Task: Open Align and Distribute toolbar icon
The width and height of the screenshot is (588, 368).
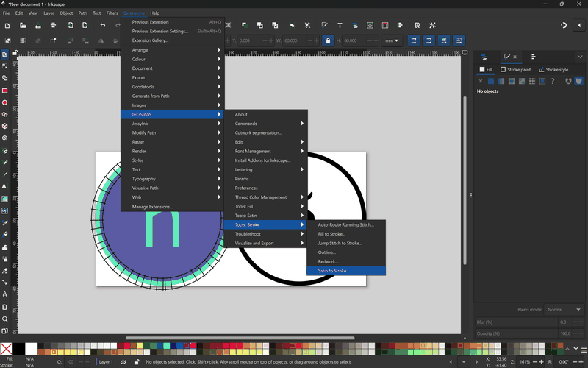Action: (400, 25)
